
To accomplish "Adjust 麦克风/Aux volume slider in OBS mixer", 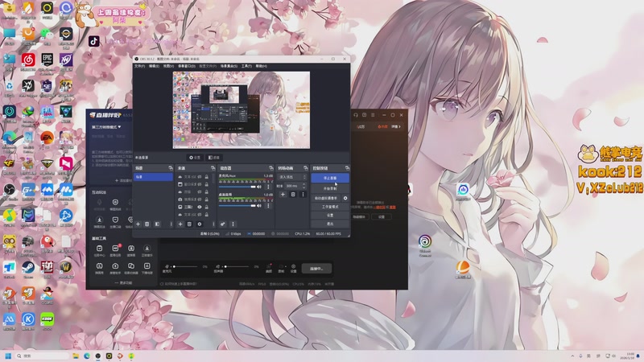I will click(237, 187).
